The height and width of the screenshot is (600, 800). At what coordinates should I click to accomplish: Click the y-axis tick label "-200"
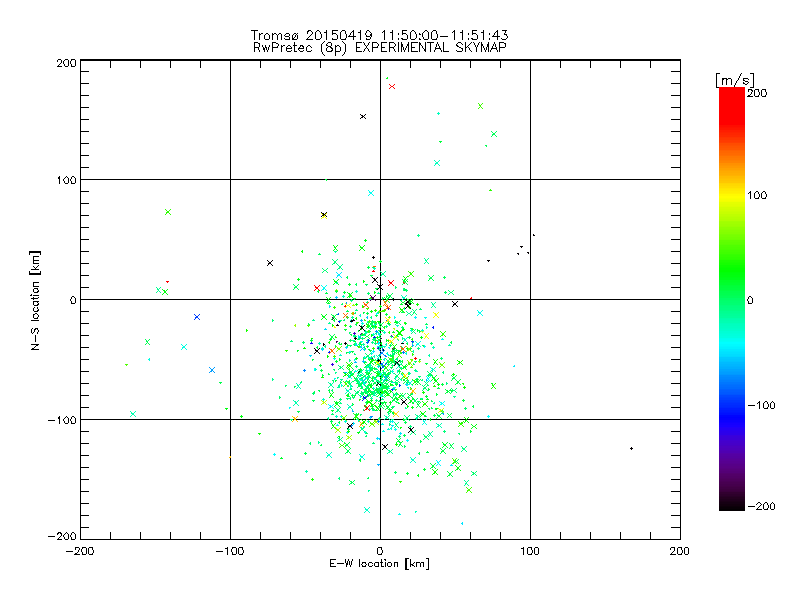63,536
